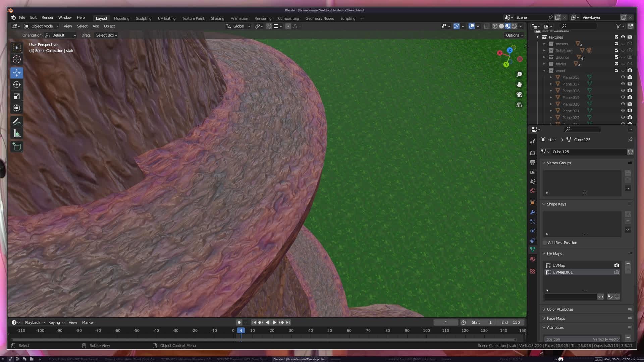
Task: Choose the Measure tool
Action: click(x=17, y=134)
